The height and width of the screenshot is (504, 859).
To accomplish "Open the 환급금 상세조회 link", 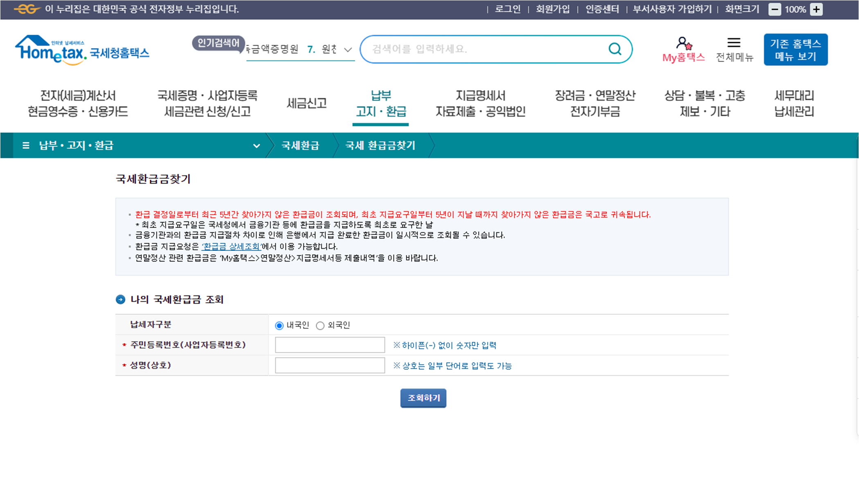I will click(x=231, y=246).
